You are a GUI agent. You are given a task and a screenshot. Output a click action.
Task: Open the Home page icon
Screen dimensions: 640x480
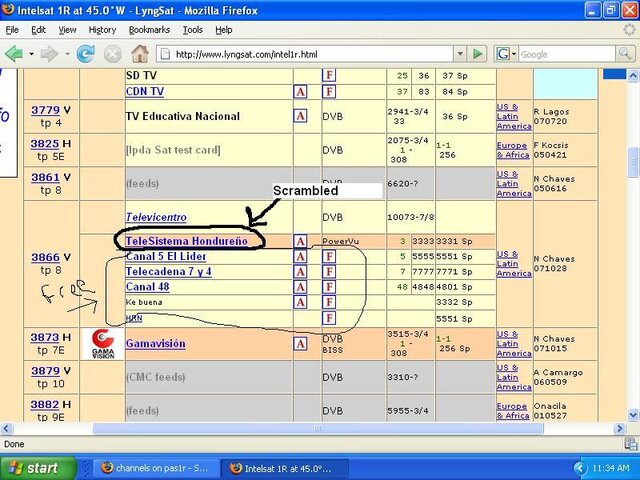tap(140, 54)
